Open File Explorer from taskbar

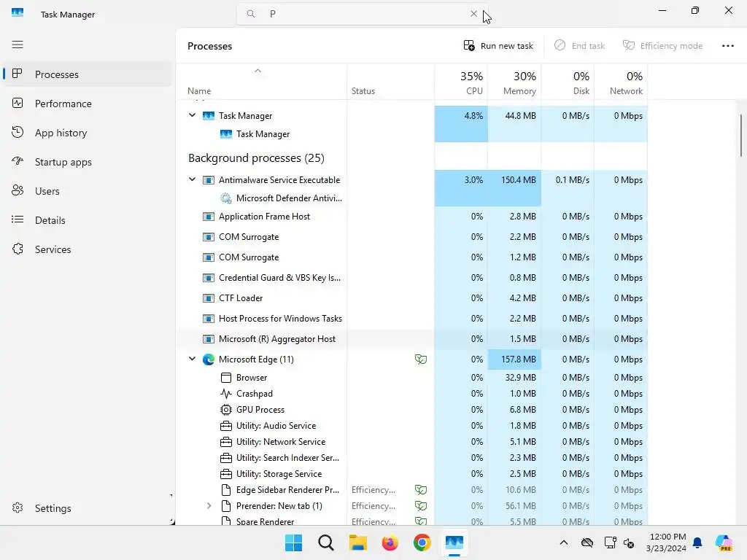[357, 542]
